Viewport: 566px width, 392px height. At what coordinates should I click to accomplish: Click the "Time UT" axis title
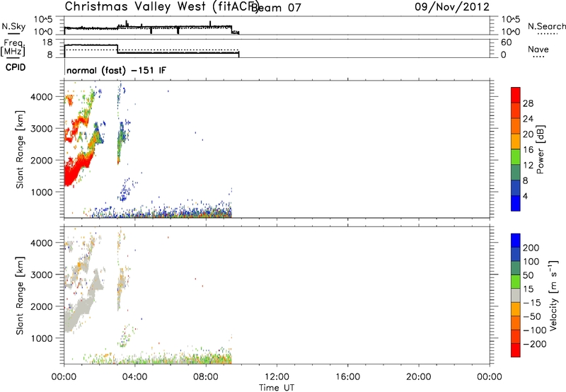point(277,387)
